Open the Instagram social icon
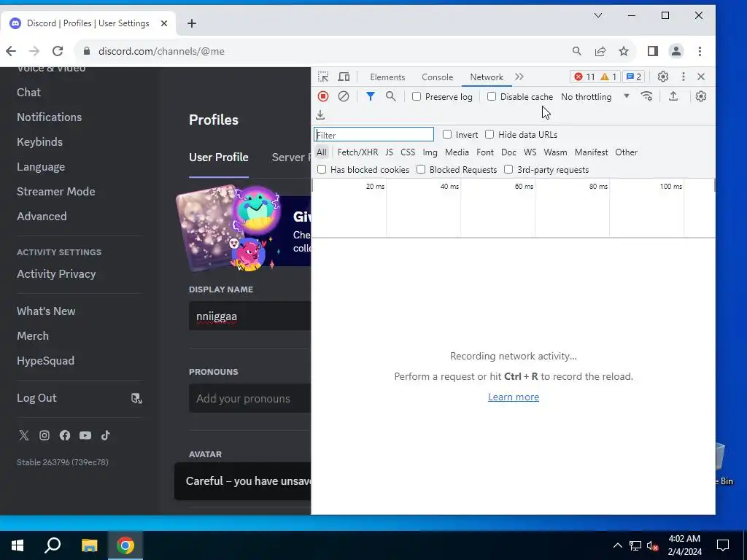Viewport: 747px width, 560px height. (x=44, y=435)
